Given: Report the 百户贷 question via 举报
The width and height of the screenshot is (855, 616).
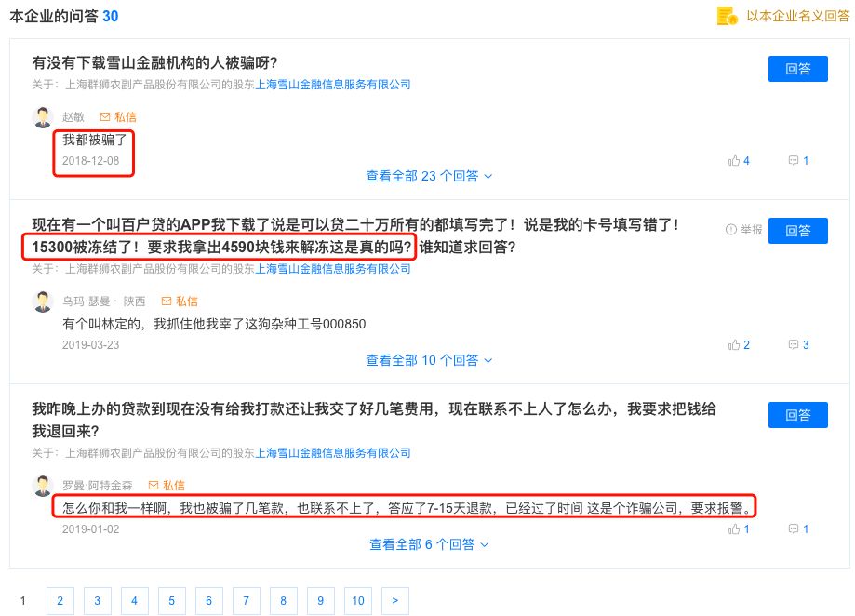Looking at the screenshot, I should click(743, 230).
